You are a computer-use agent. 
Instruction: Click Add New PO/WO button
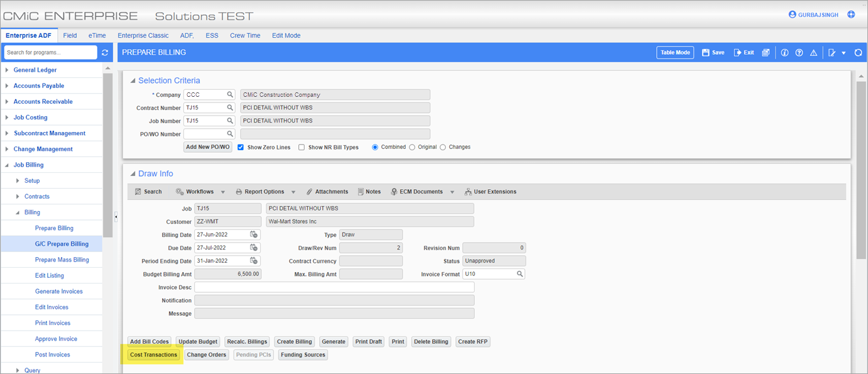[208, 147]
